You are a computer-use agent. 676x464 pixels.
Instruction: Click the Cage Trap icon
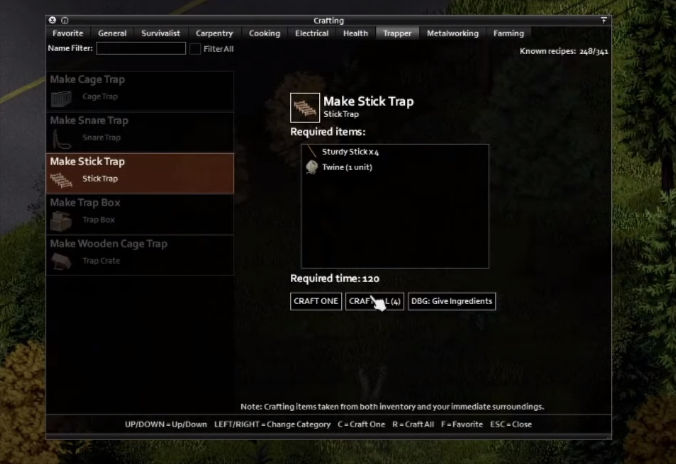(61, 98)
